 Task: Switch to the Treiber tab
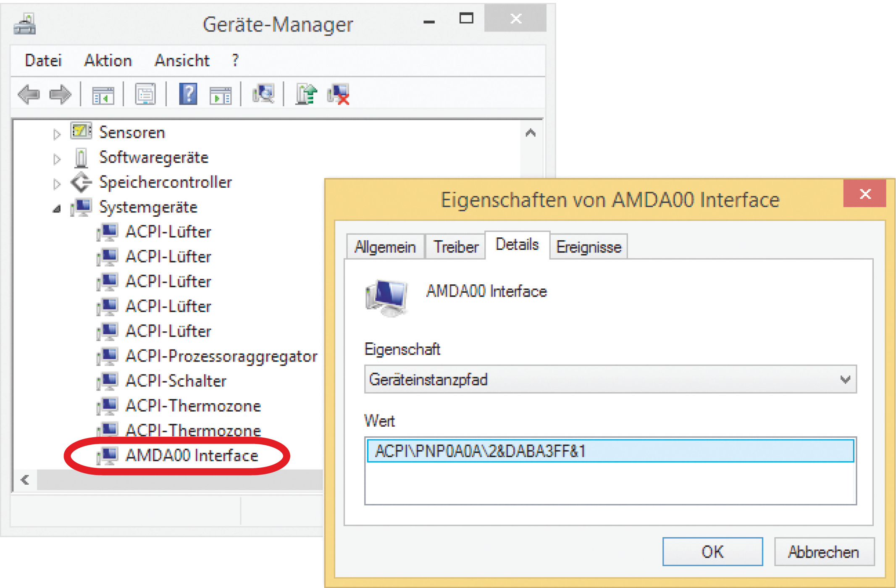click(x=456, y=247)
